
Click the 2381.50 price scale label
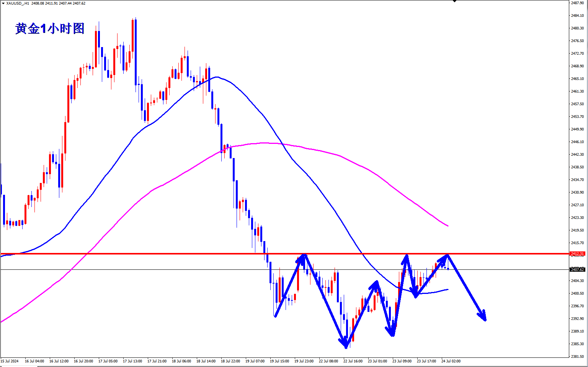coord(577,357)
